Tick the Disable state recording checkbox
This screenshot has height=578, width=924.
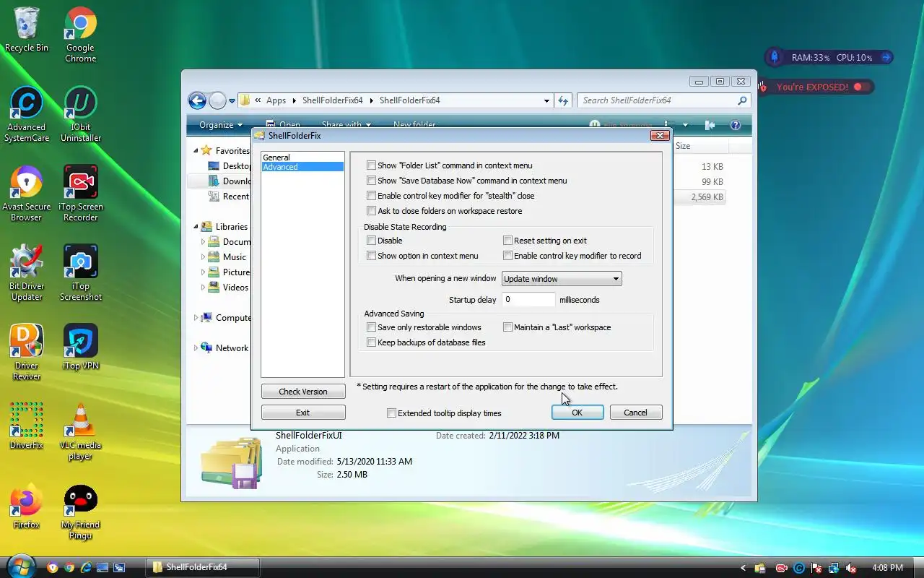(x=371, y=241)
